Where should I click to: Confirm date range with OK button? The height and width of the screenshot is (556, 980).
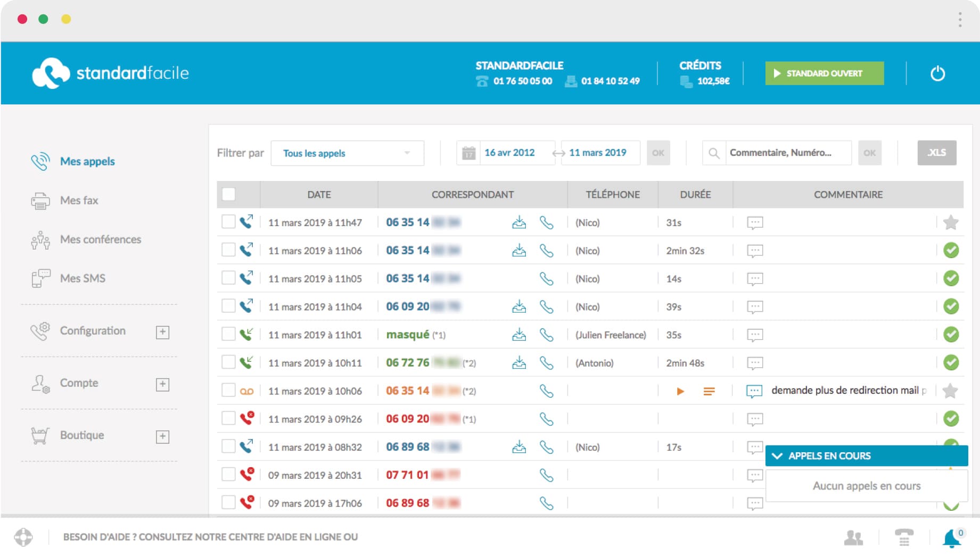[x=658, y=153]
